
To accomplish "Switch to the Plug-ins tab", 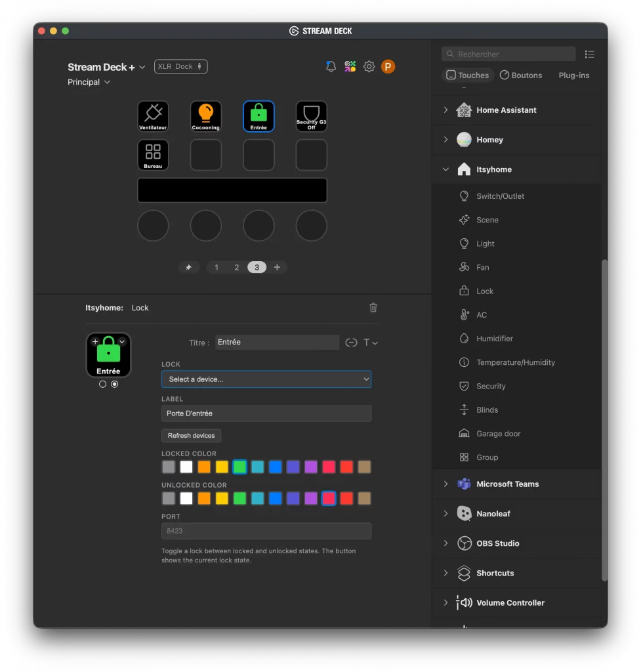I will coord(573,75).
